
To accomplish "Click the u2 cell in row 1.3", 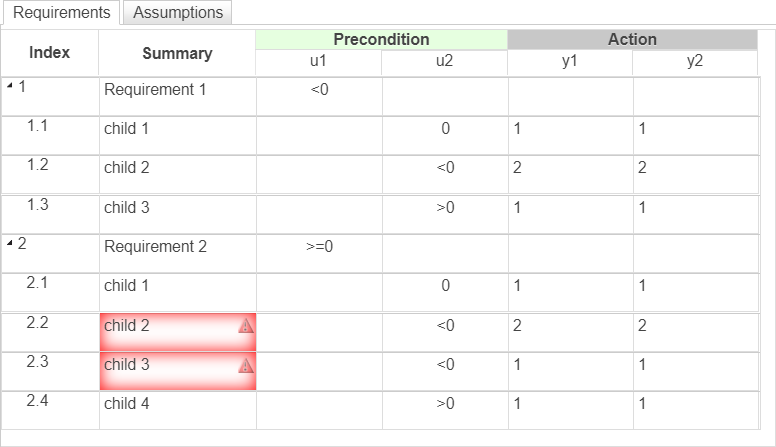I will pyautogui.click(x=445, y=208).
